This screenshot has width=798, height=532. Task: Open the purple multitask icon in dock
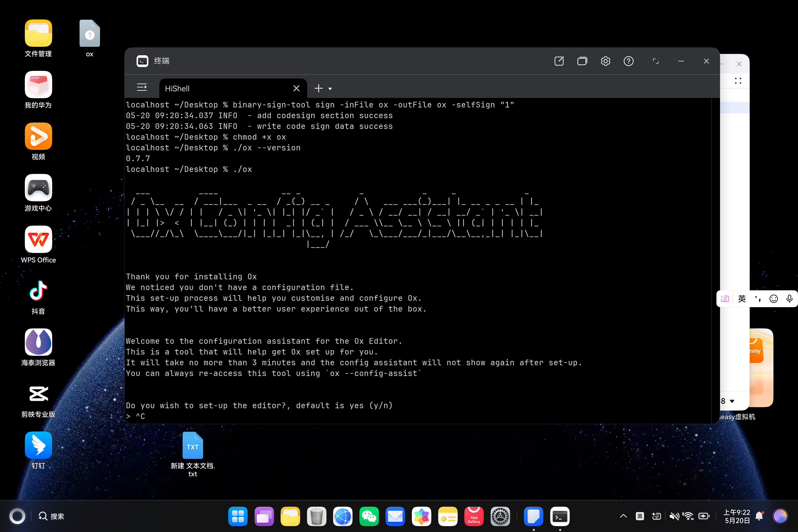click(264, 516)
